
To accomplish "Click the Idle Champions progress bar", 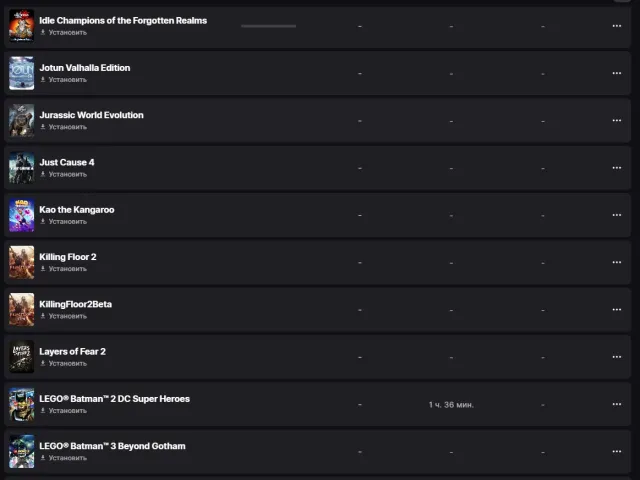I will point(269,26).
